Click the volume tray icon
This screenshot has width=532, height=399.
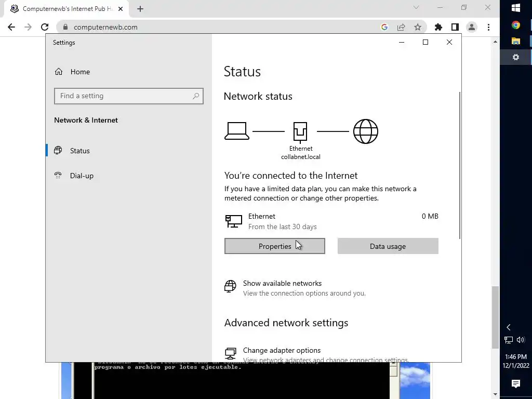click(x=521, y=340)
